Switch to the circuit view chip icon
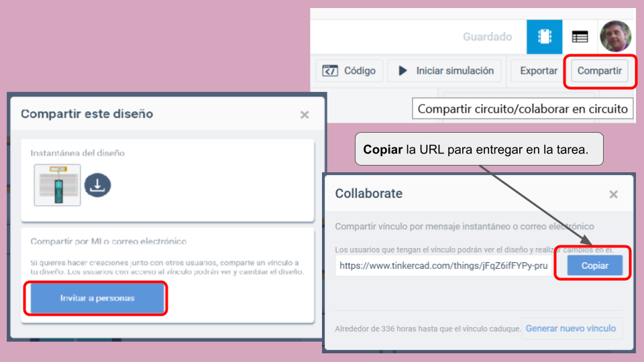This screenshot has width=644, height=362. coord(544,37)
